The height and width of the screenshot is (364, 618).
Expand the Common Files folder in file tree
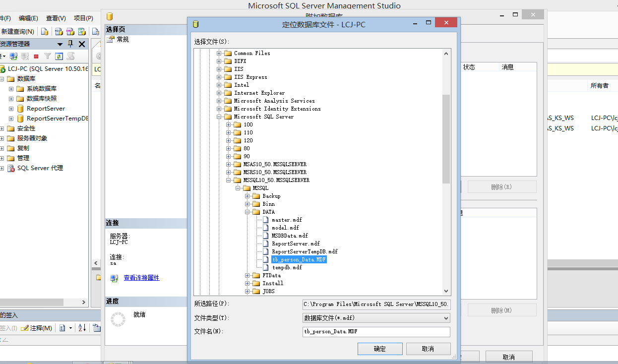click(x=219, y=53)
